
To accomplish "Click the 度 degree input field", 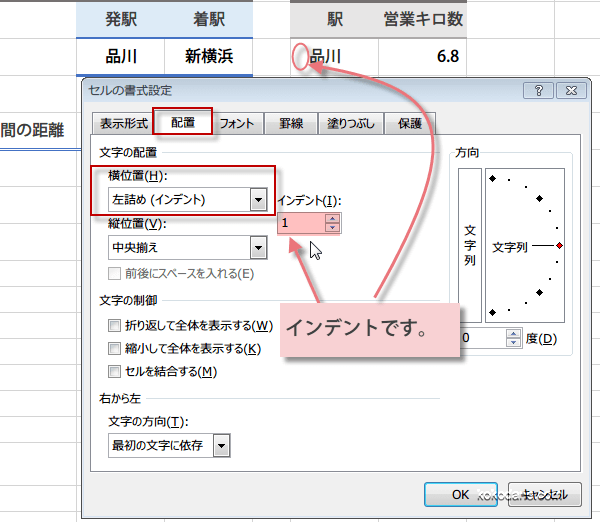I will pos(483,338).
